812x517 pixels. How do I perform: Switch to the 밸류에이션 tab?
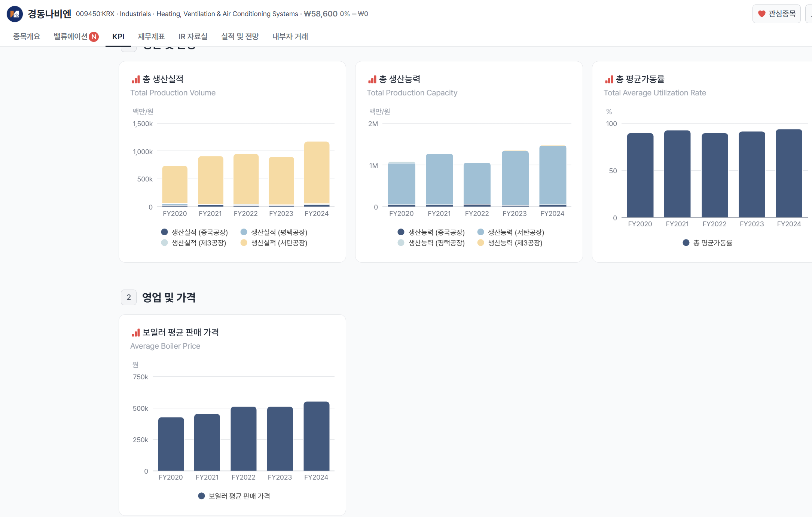coord(71,36)
